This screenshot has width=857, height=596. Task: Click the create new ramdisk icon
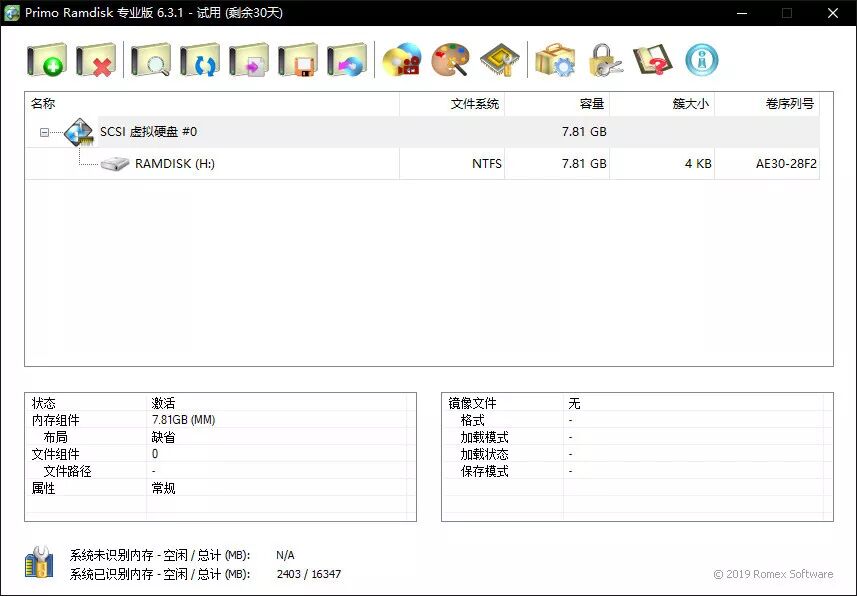47,60
